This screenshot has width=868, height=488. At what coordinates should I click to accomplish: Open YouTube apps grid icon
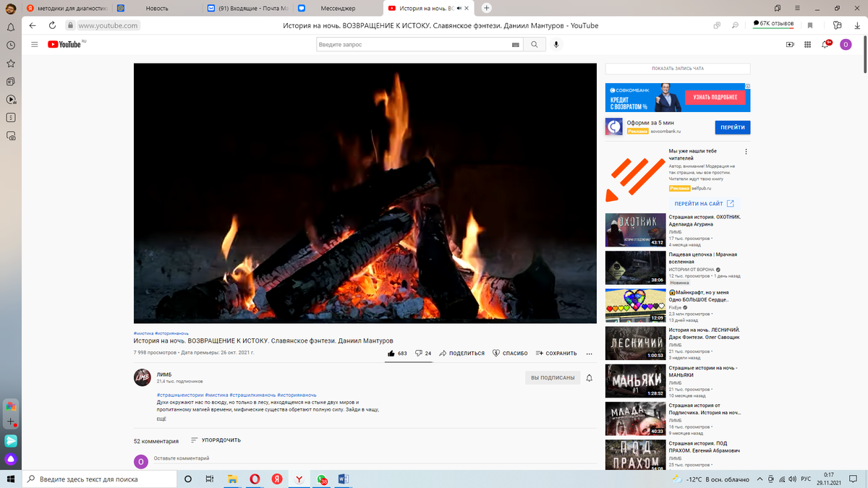coord(807,44)
